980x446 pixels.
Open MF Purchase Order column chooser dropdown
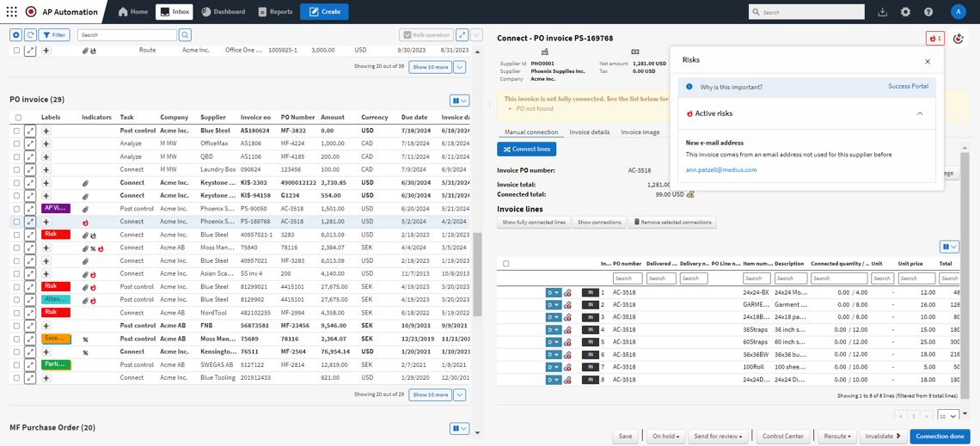click(x=459, y=428)
